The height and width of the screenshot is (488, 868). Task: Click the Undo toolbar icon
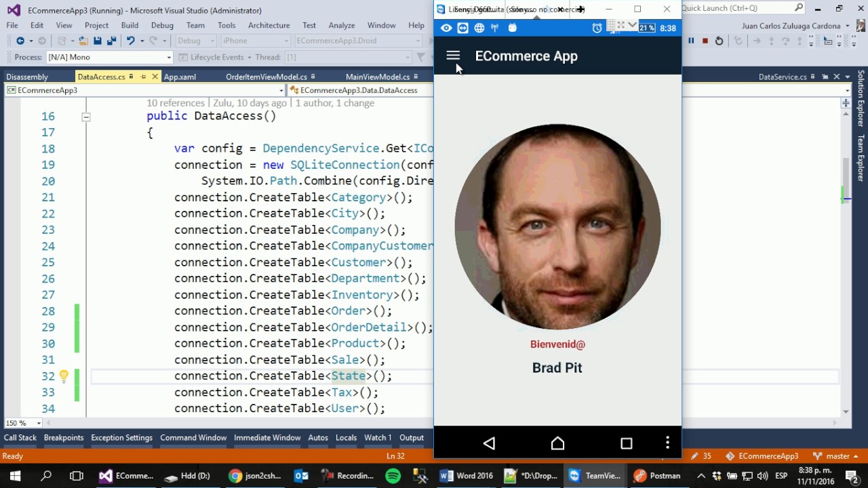click(131, 41)
